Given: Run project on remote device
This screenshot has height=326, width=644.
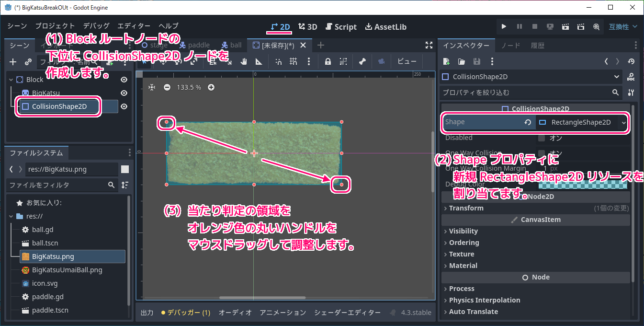Looking at the screenshot, I should tap(550, 27).
